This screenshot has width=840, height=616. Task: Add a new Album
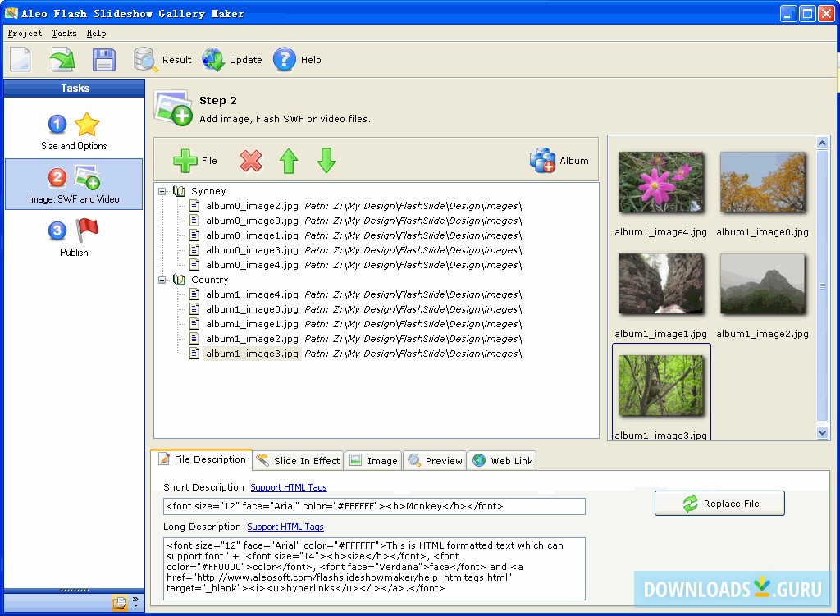(x=559, y=161)
